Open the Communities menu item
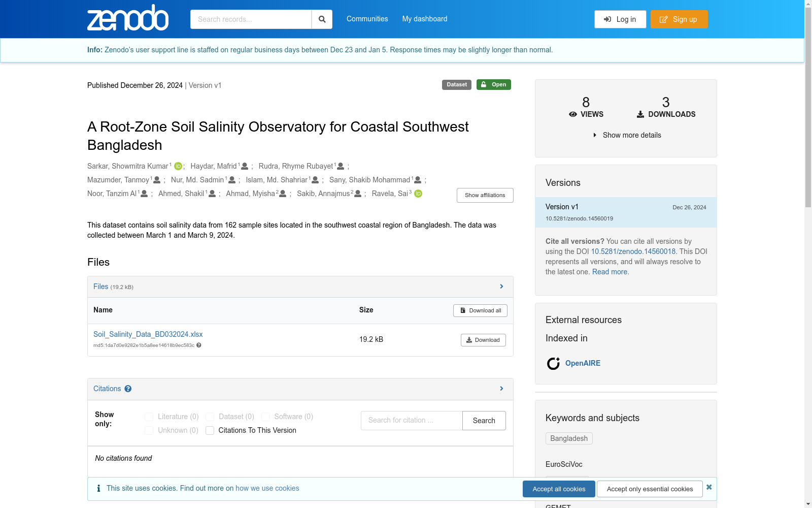The height and width of the screenshot is (508, 812). (x=367, y=19)
